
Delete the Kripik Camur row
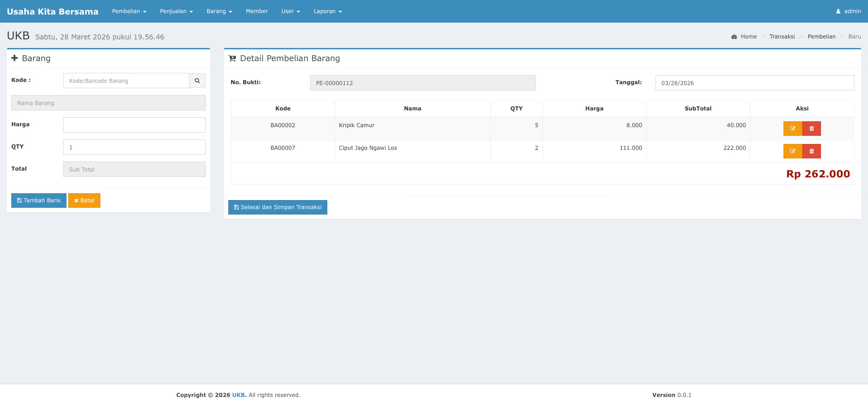coord(811,129)
